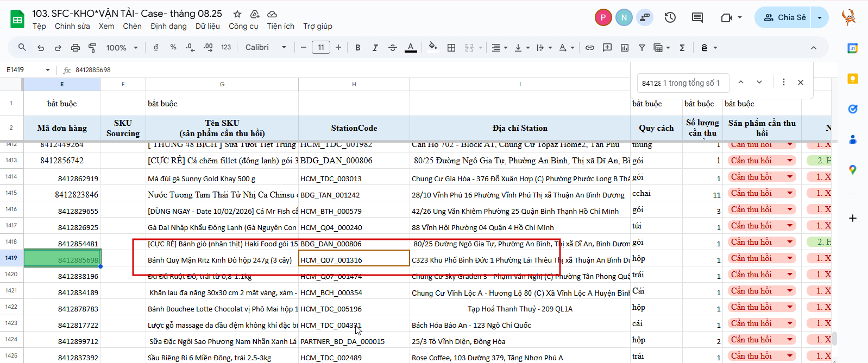868x363 pixels.
Task: Open the text rotation dropdown
Action: click(567, 48)
